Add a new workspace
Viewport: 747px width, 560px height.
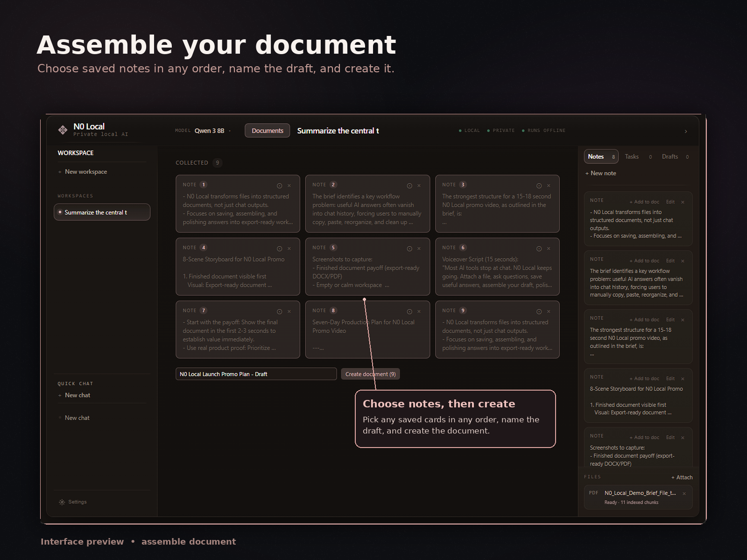[83, 172]
